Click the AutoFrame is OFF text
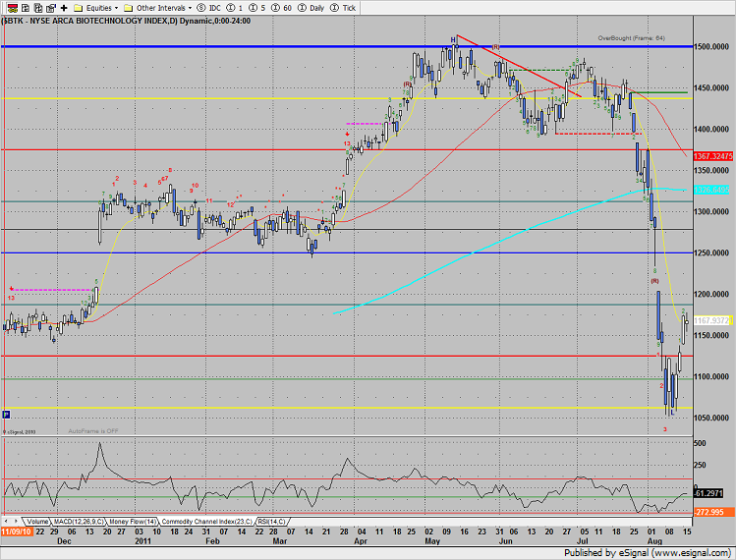The width and height of the screenshot is (736, 560). (x=93, y=431)
